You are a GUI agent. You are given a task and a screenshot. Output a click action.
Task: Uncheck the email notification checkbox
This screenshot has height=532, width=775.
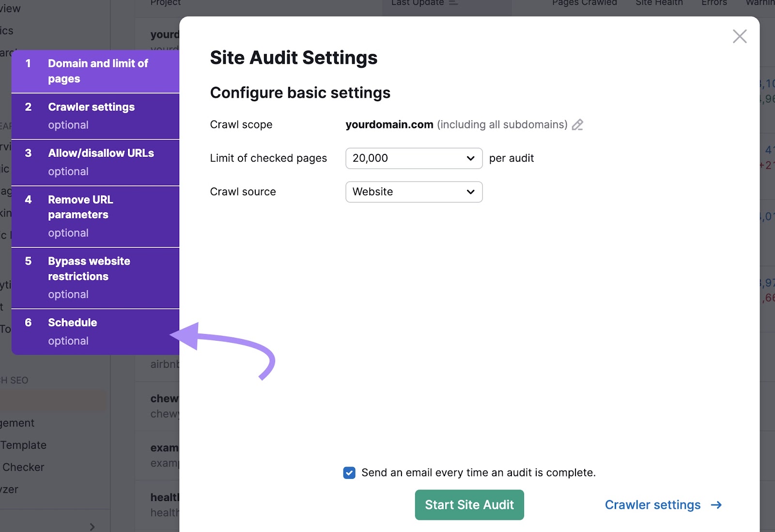coord(349,472)
